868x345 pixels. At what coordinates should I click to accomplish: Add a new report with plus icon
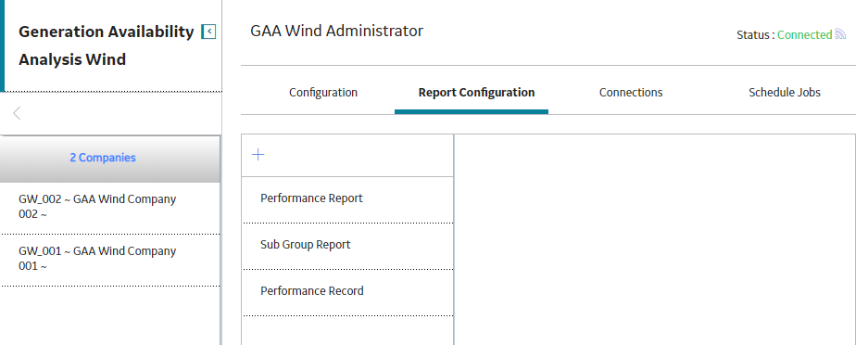[258, 155]
